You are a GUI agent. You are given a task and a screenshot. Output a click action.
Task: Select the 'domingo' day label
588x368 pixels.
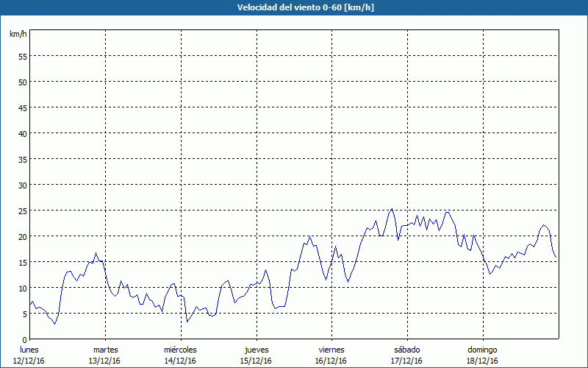pos(482,350)
